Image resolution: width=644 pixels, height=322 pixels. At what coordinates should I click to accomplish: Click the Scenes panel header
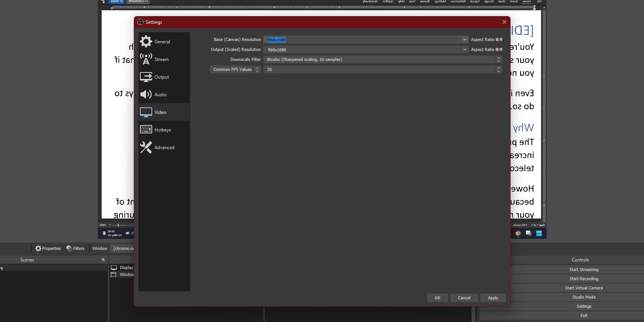point(27,260)
